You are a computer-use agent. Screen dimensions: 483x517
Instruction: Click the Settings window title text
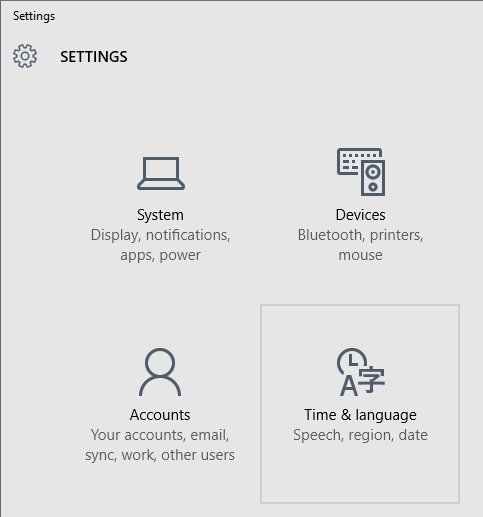34,16
